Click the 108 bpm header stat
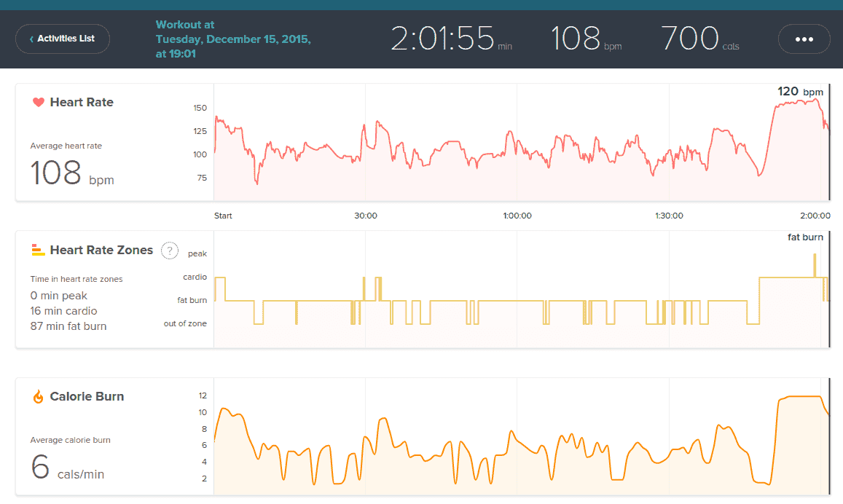This screenshot has height=504, width=843. [577, 39]
